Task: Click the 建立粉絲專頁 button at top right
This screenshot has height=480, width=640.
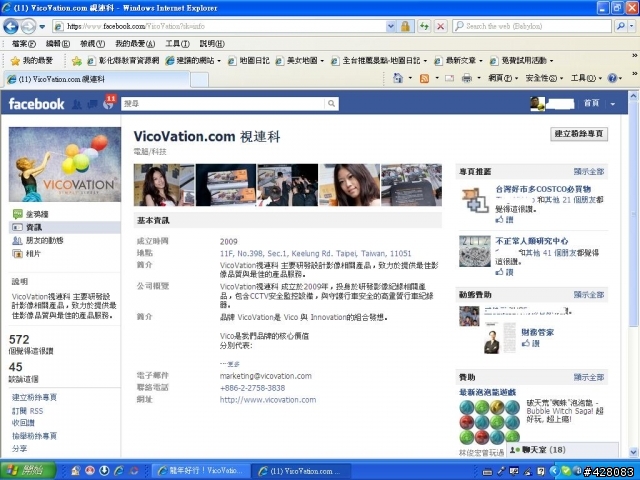Action: pos(579,134)
